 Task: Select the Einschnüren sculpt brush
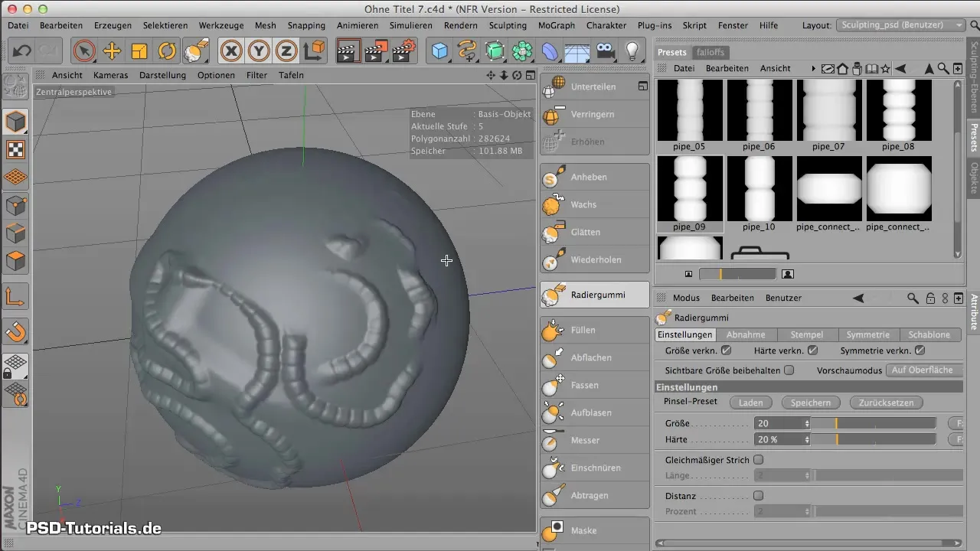tap(594, 468)
